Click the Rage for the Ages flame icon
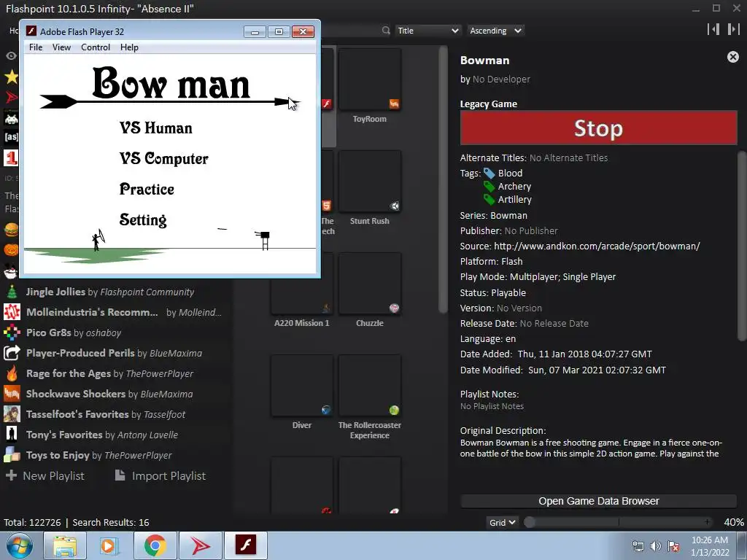This screenshot has height=560, width=747. coord(12,374)
